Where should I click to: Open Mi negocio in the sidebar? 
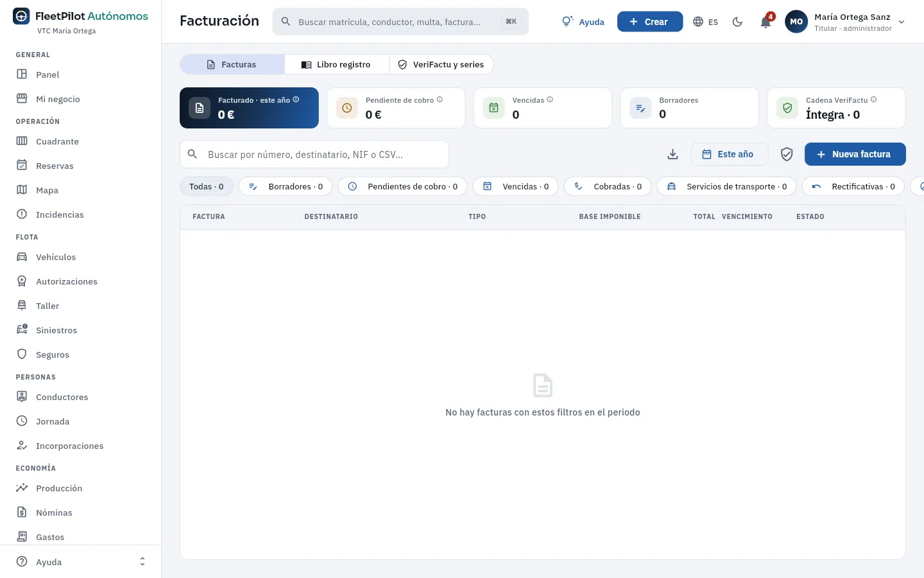pos(80,99)
